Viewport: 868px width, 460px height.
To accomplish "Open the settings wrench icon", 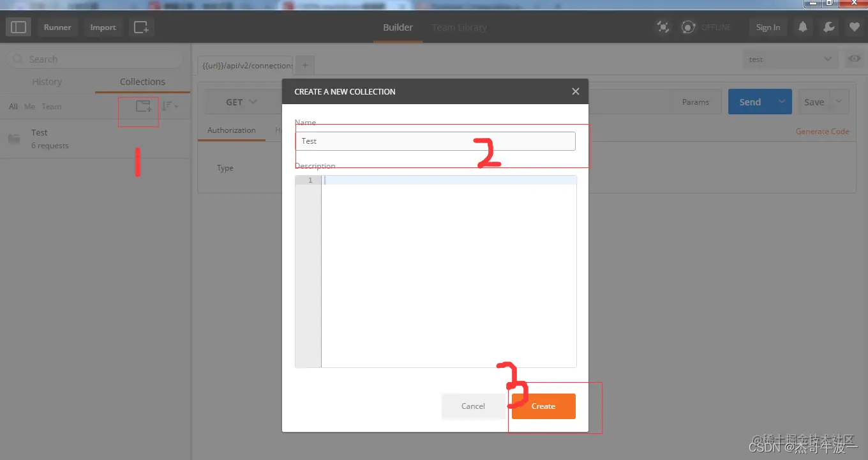I will tap(828, 27).
